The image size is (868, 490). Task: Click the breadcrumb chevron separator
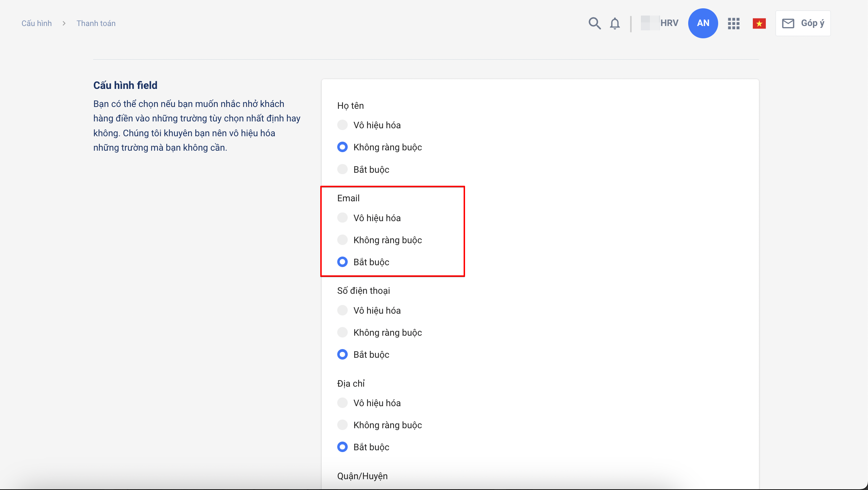tap(64, 23)
